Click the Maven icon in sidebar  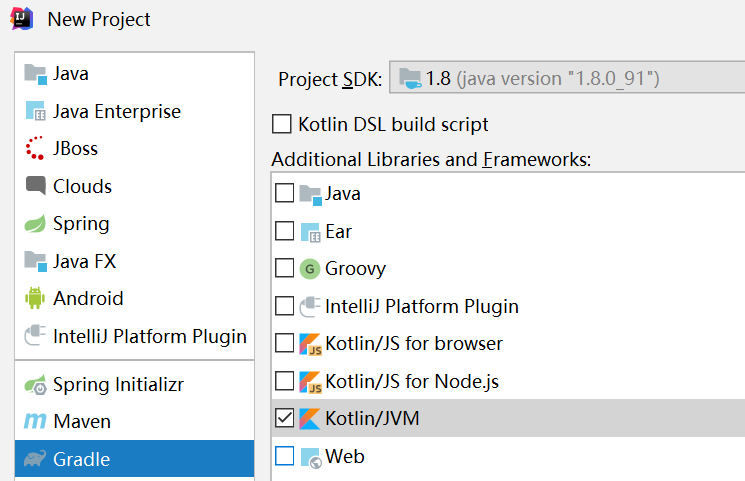pos(36,422)
